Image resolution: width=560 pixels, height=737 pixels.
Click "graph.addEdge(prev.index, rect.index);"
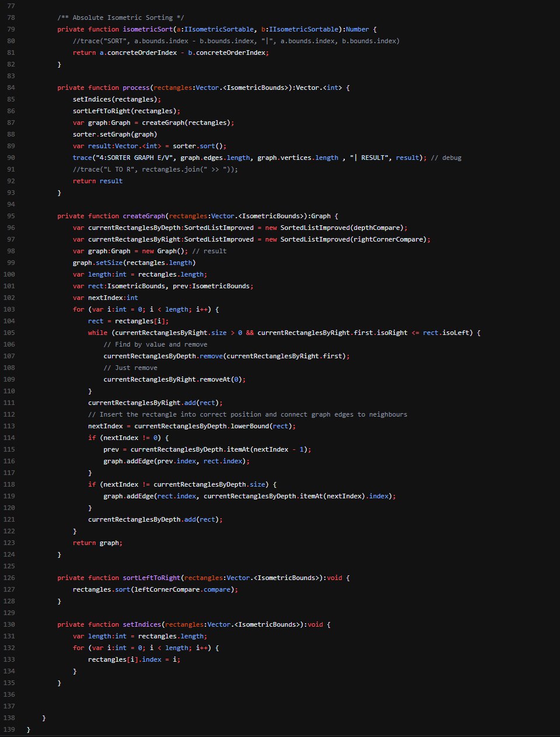pyautogui.click(x=176, y=461)
